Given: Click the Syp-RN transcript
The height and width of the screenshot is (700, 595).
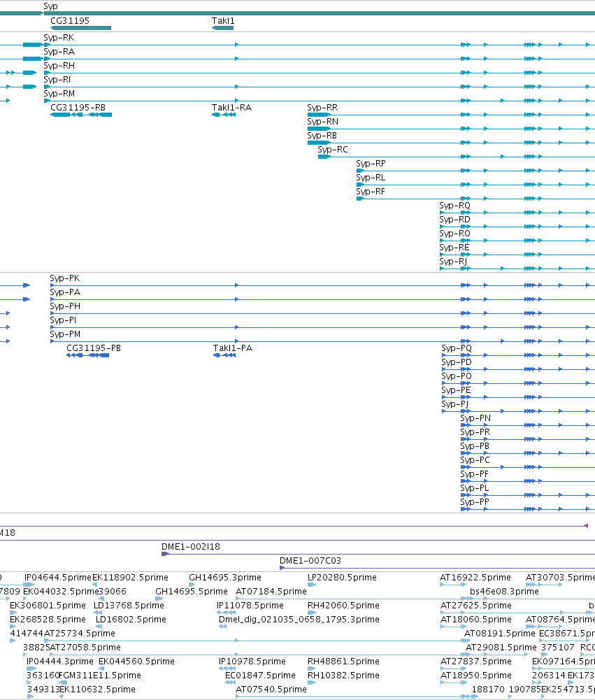Looking at the screenshot, I should coord(323,122).
